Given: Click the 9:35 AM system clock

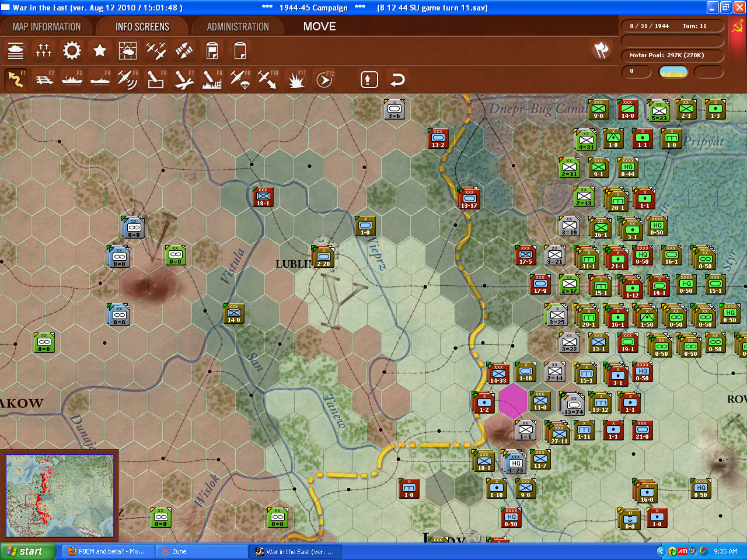Looking at the screenshot, I should 725,551.
